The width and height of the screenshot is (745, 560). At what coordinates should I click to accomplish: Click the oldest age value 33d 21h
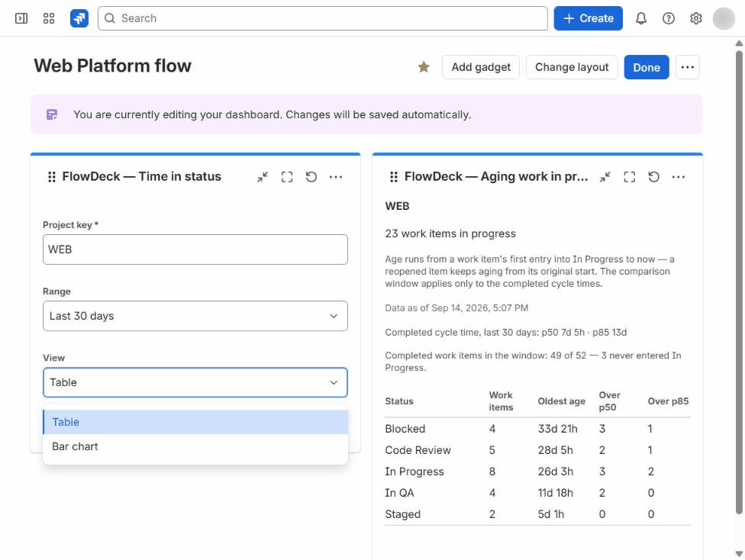click(x=557, y=429)
